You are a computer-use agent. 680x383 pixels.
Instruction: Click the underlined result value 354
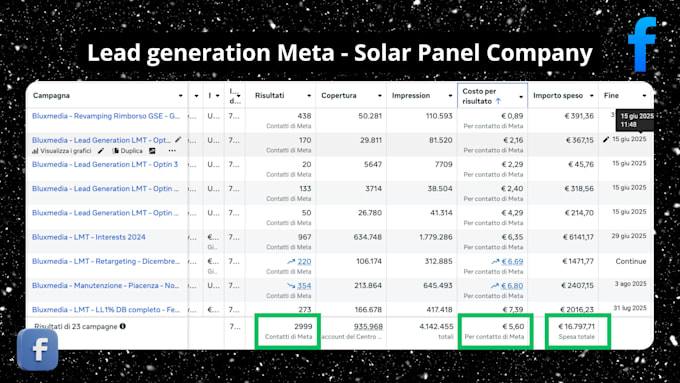(x=304, y=286)
